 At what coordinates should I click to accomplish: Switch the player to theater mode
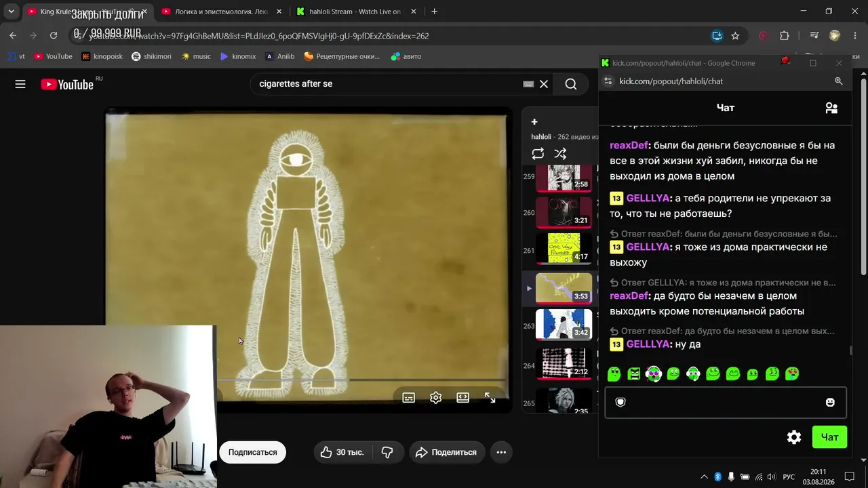point(463,398)
